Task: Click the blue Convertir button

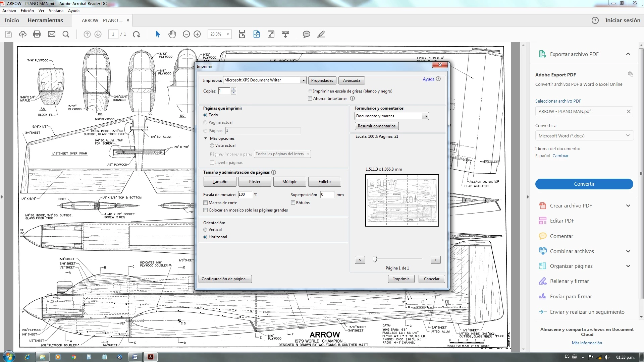Action: 584,184
